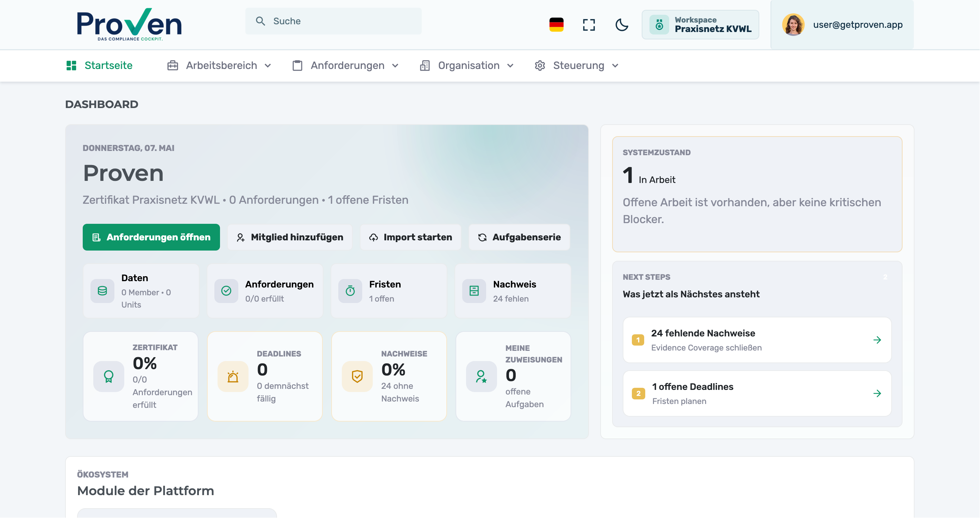Screen dimensions: 980x518
Task: Click the Arbeitsbereich briefcase icon
Action: pos(173,65)
